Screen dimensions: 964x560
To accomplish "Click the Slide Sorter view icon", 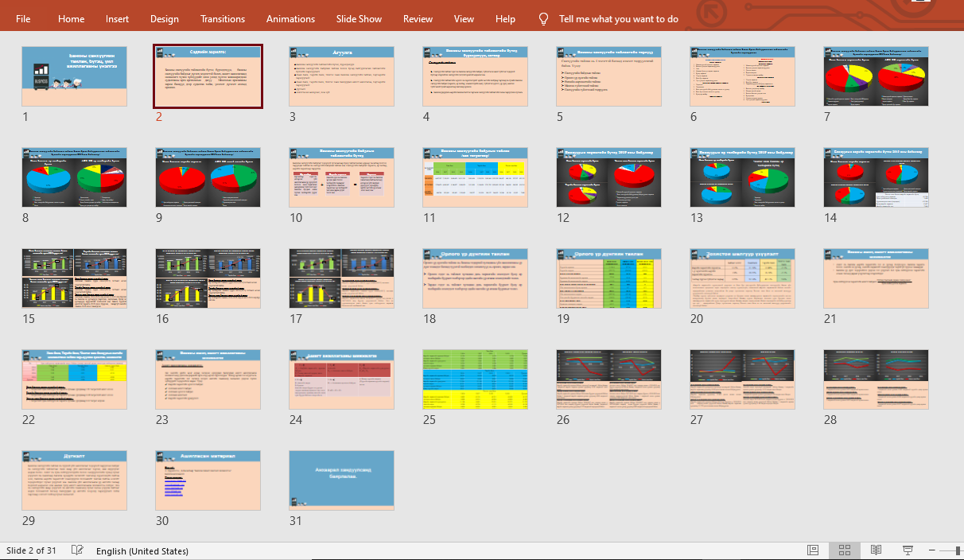I will click(845, 550).
